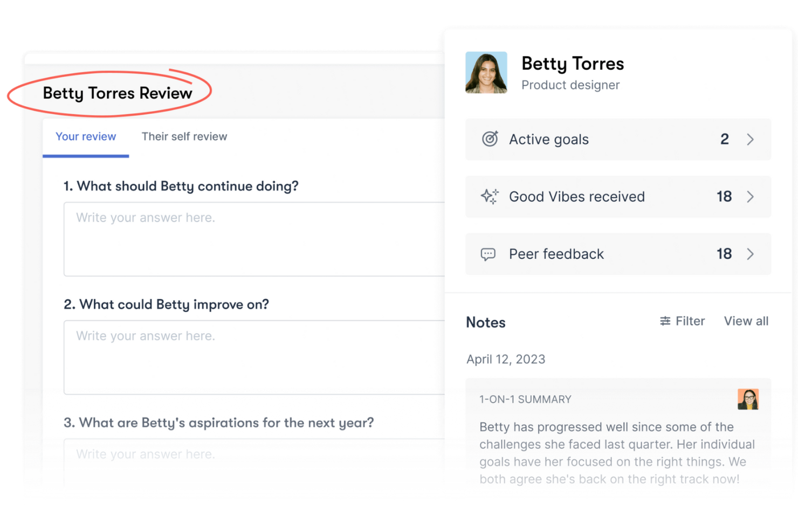Screen dimensions: 798x532
Task: Click Betty Torres profile photo
Action: point(486,72)
